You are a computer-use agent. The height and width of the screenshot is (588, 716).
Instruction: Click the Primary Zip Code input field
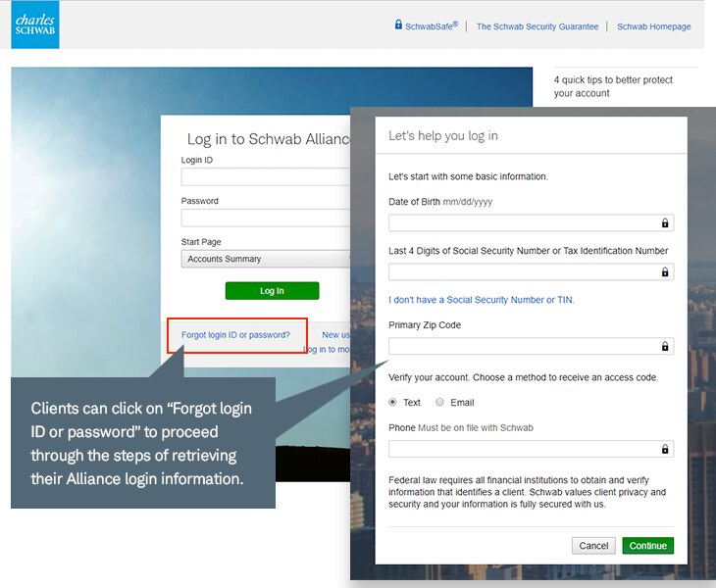531,346
